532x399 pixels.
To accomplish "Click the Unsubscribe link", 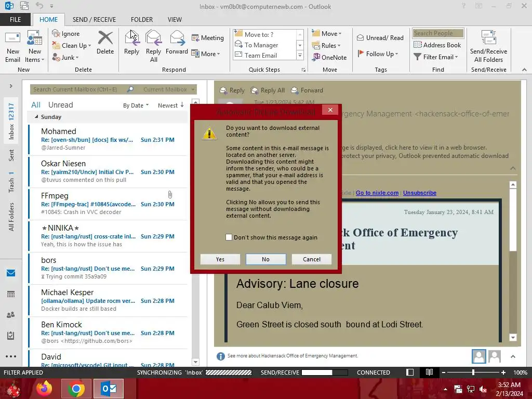I will 420,193.
